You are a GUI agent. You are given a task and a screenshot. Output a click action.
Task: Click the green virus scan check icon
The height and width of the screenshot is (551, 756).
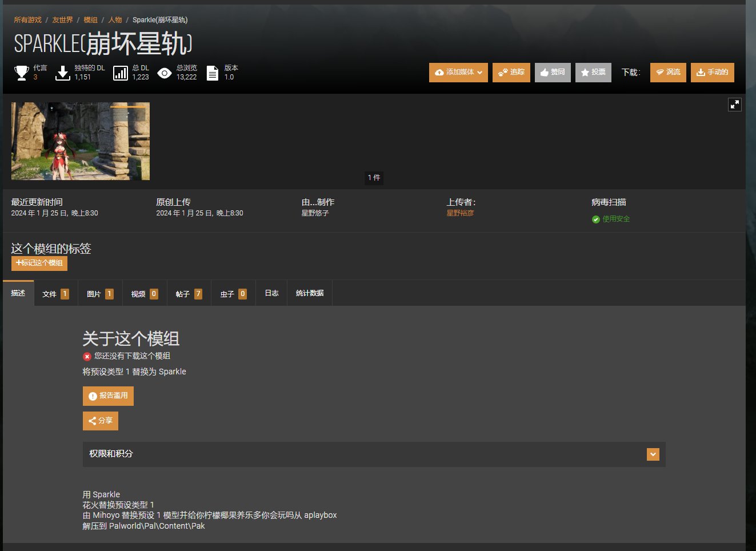(x=596, y=219)
